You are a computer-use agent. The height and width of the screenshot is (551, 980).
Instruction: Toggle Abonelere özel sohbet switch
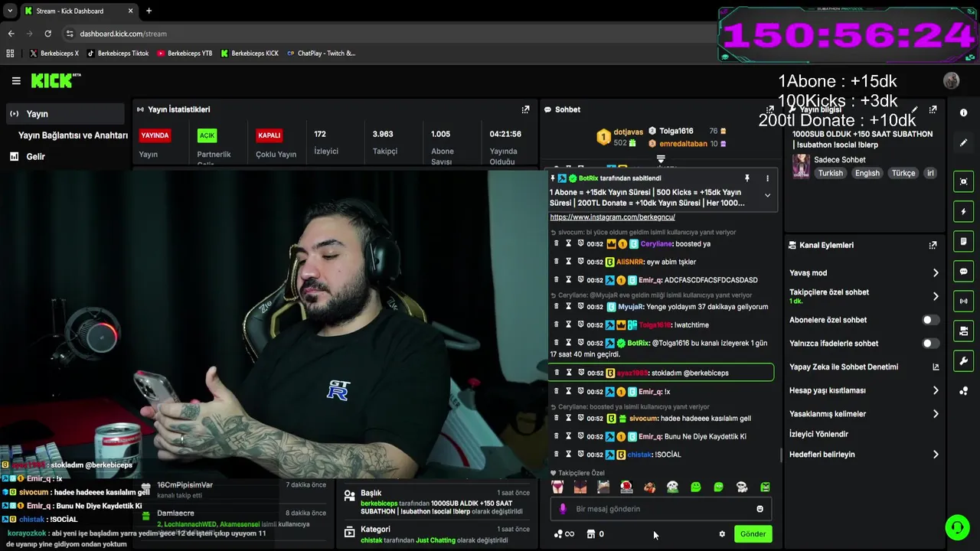930,320
